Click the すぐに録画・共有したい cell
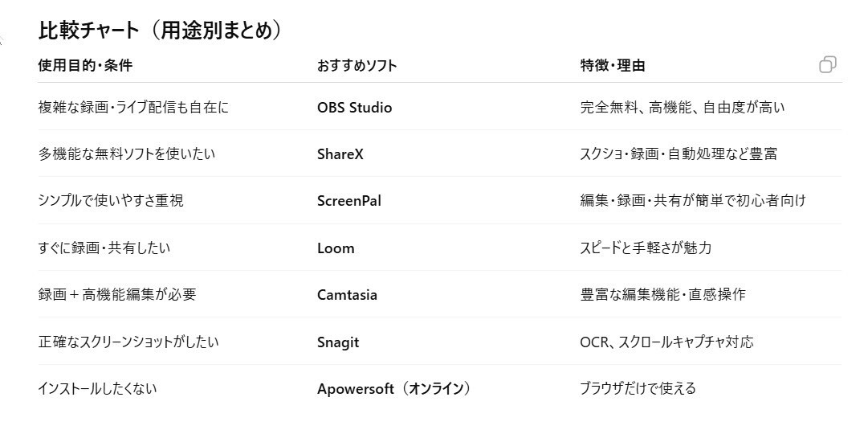This screenshot has height=430, width=868. (104, 248)
